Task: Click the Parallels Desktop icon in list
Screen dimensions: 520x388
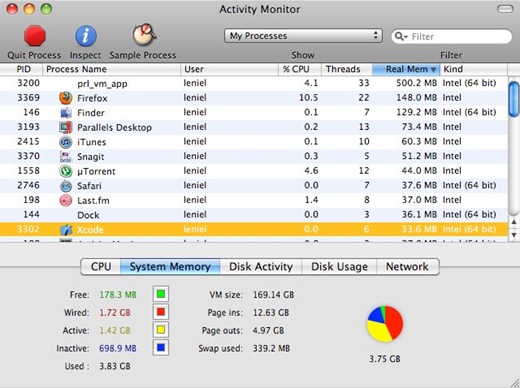Action: tap(66, 127)
